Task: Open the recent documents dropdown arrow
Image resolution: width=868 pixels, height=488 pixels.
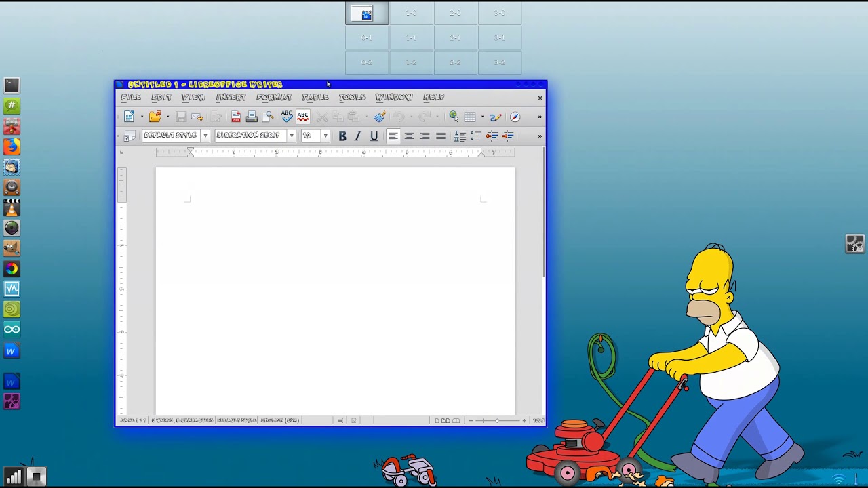Action: coord(167,117)
